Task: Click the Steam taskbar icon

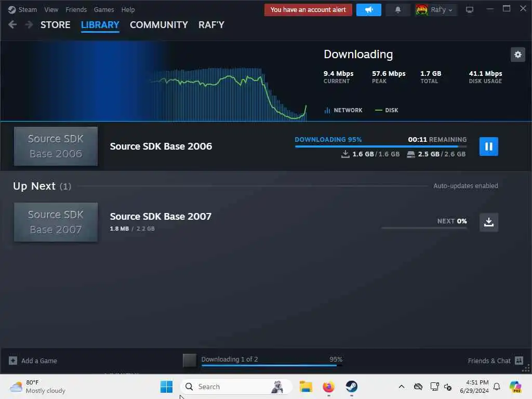Action: [x=352, y=387]
